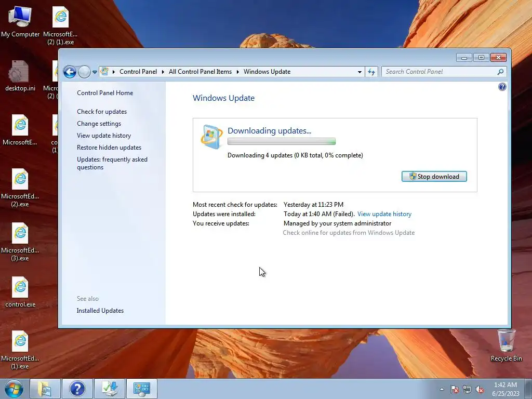The width and height of the screenshot is (532, 399).
Task: Click Check online for updates from Windows Update
Action: coord(349,233)
